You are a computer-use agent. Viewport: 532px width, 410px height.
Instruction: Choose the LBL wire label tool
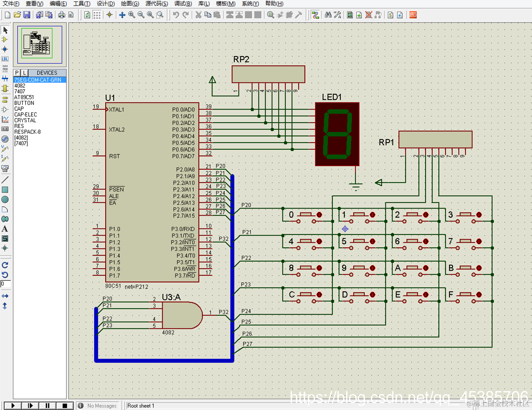[5, 59]
